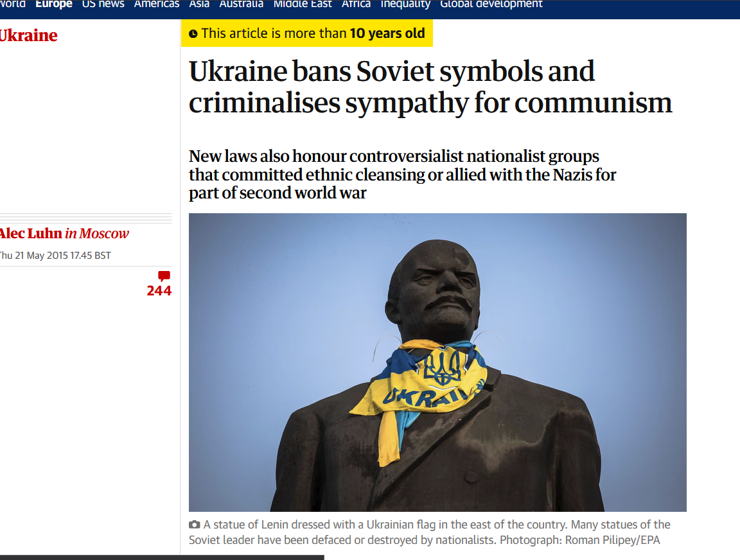740x560 pixels.
Task: Click the horizontal scrollbar at page bottom
Action: [162, 557]
